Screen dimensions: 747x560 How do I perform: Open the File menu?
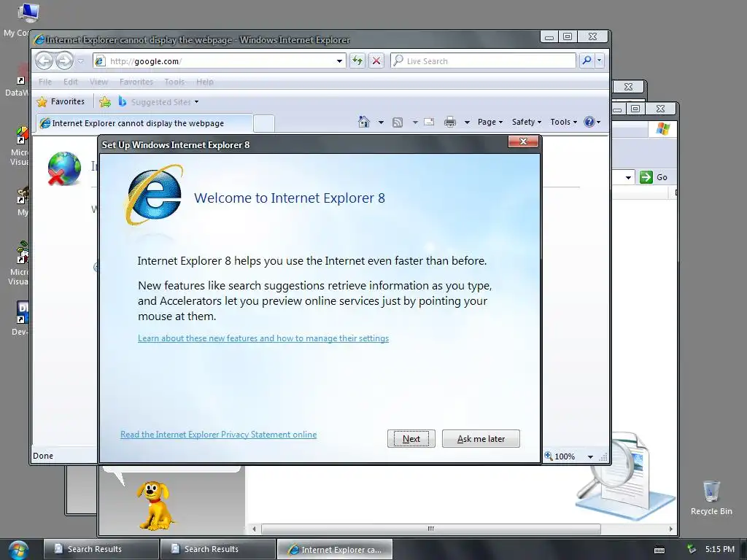[x=44, y=82]
